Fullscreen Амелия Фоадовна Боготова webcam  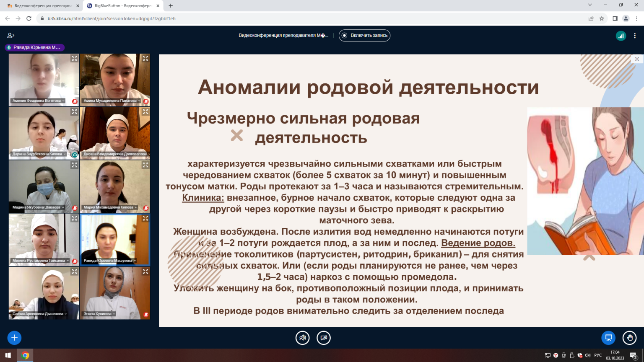coord(74,59)
